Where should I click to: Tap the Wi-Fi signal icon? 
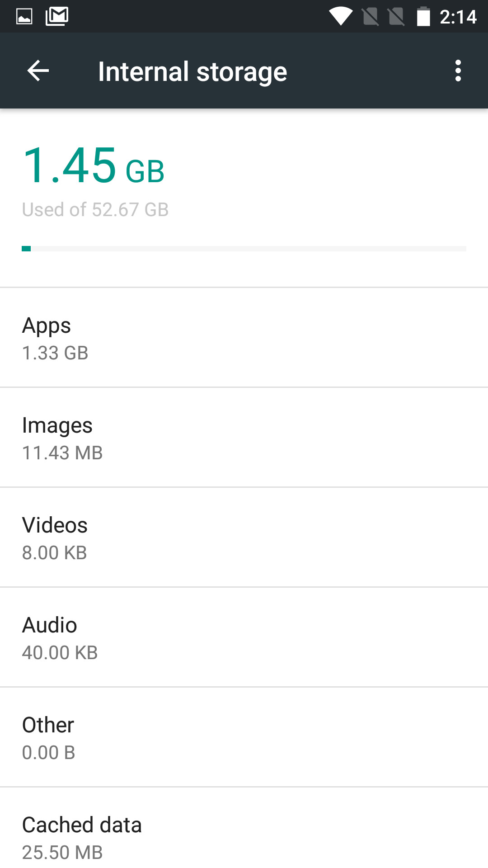[x=340, y=17]
